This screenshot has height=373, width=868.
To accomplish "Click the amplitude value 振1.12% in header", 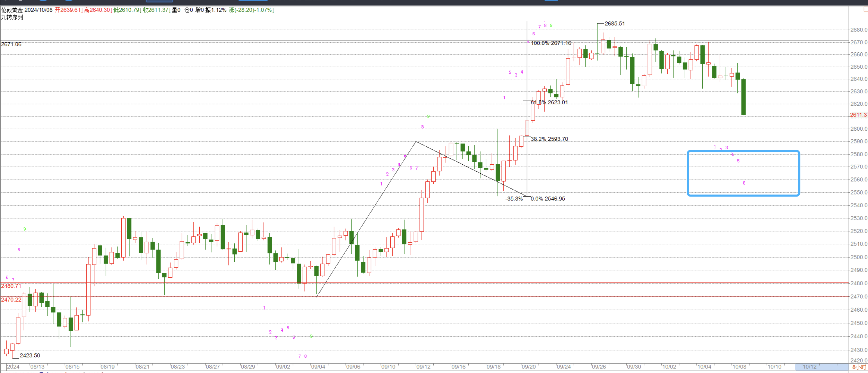I will (x=216, y=10).
